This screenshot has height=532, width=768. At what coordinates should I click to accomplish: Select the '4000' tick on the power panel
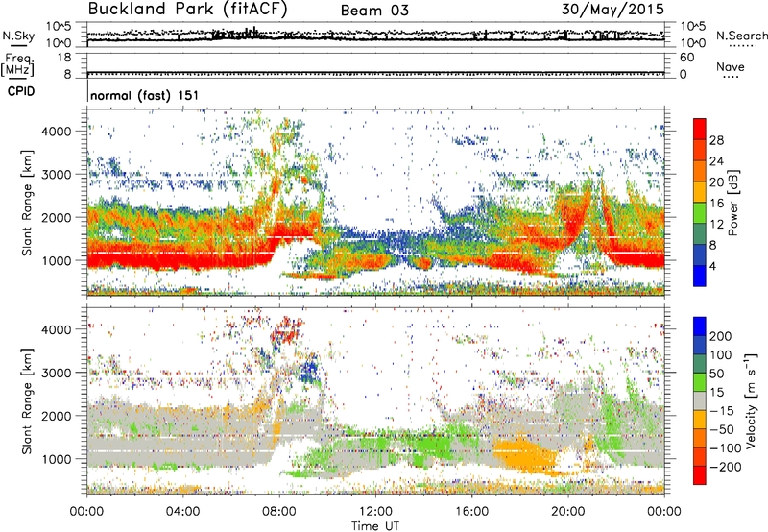[57, 132]
